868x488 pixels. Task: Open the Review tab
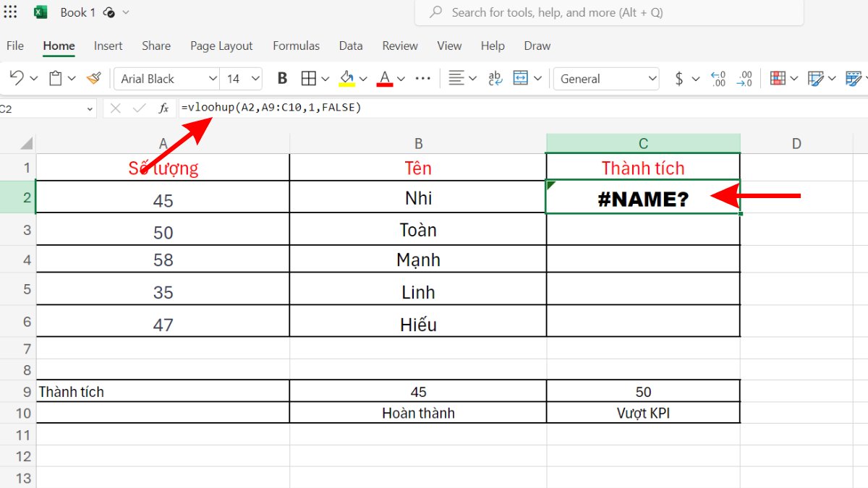click(x=399, y=46)
